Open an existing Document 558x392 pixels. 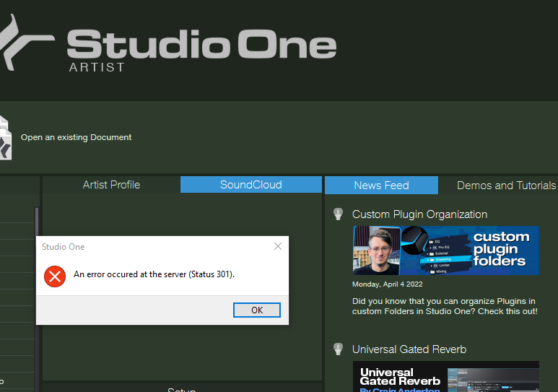[76, 137]
